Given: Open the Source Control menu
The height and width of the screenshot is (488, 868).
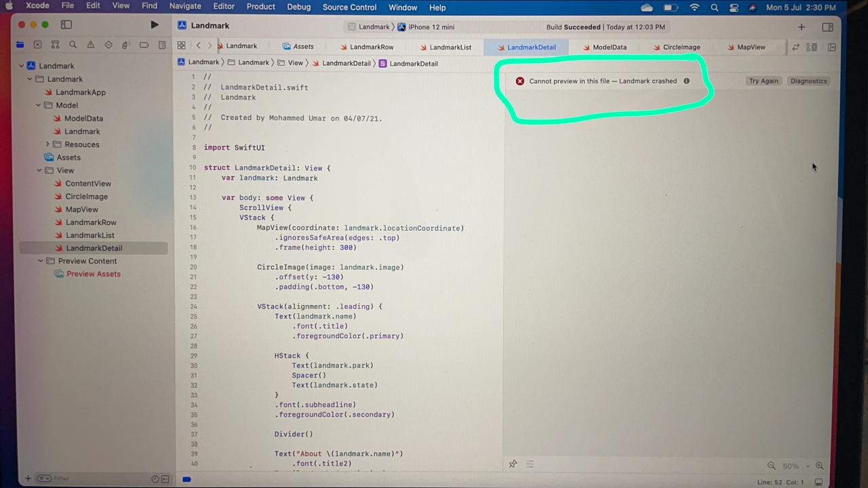Looking at the screenshot, I should coord(349,7).
